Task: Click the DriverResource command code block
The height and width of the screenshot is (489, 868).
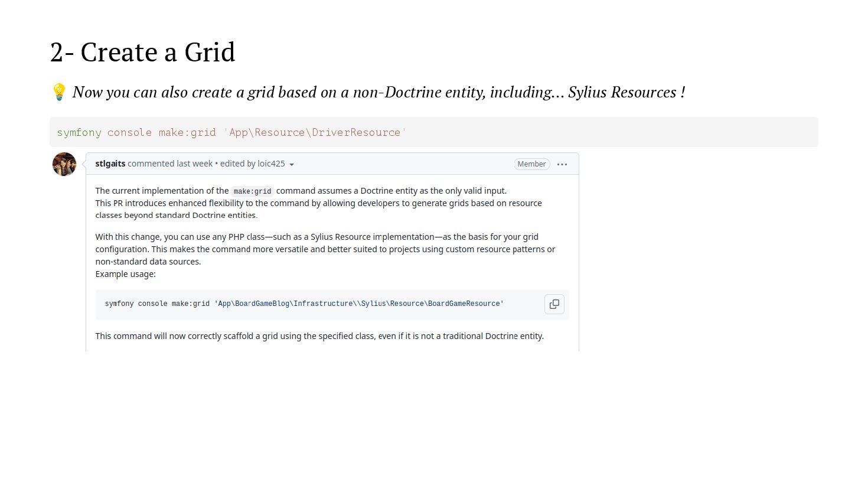Action: pos(434,132)
